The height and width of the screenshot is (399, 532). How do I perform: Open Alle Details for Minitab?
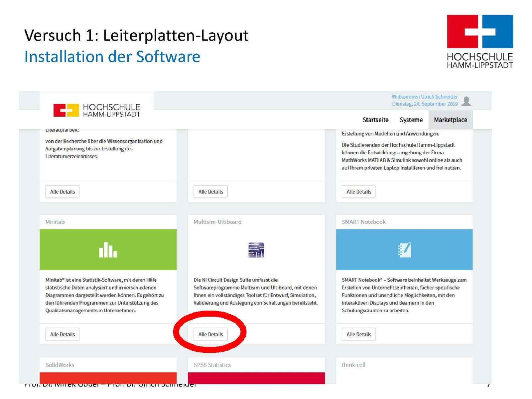[63, 334]
